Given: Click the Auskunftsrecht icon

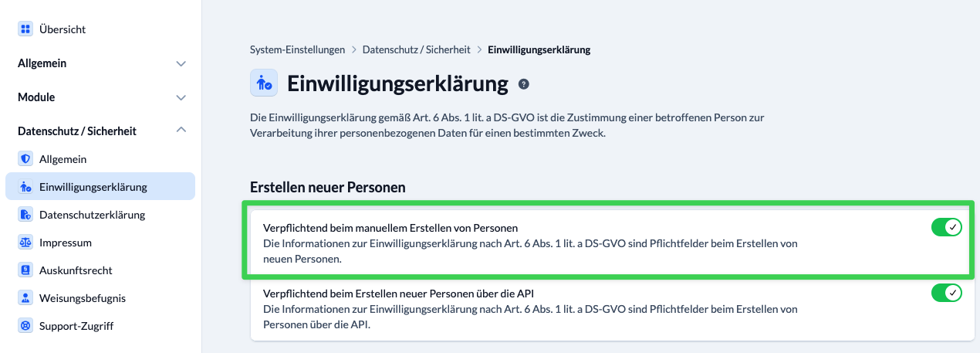Looking at the screenshot, I should point(25,270).
